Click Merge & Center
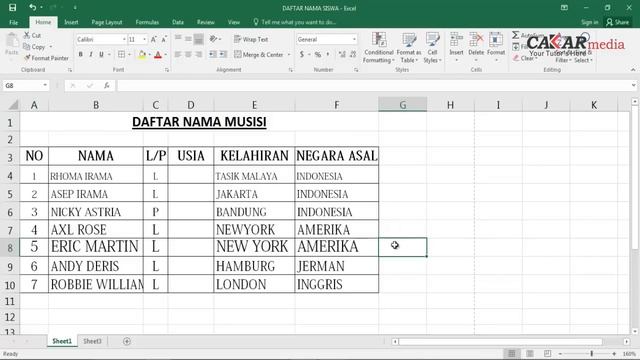Image resolution: width=640 pixels, height=360 pixels. pyautogui.click(x=259, y=54)
